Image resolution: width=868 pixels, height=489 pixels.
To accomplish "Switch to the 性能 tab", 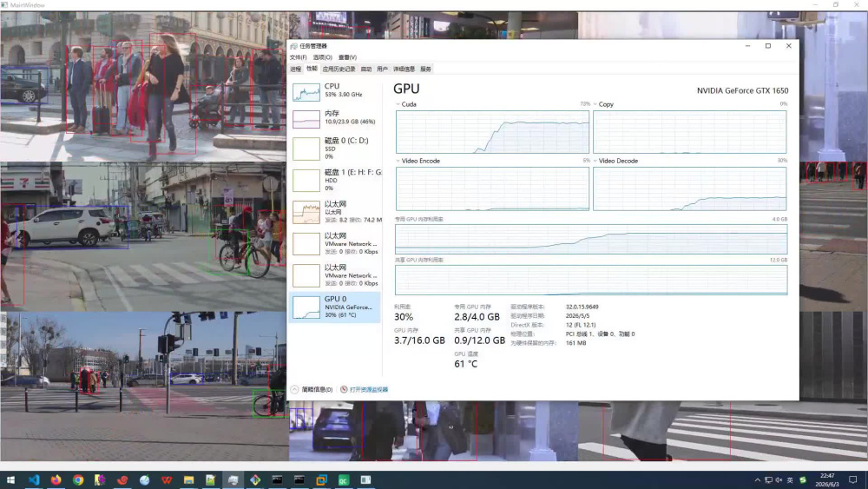I will pos(312,69).
